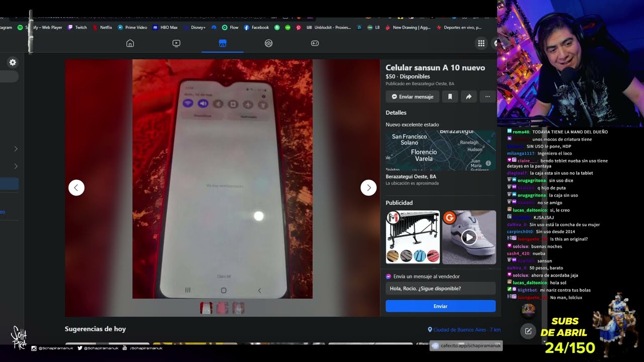
Task: Open Twitch bookmark
Action: pyautogui.click(x=77, y=28)
